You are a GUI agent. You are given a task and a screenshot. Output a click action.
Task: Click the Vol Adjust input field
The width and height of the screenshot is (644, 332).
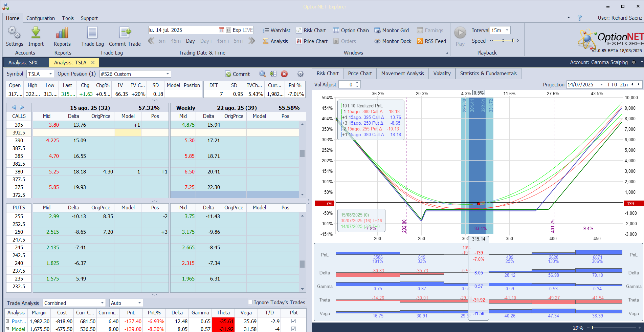pos(347,84)
